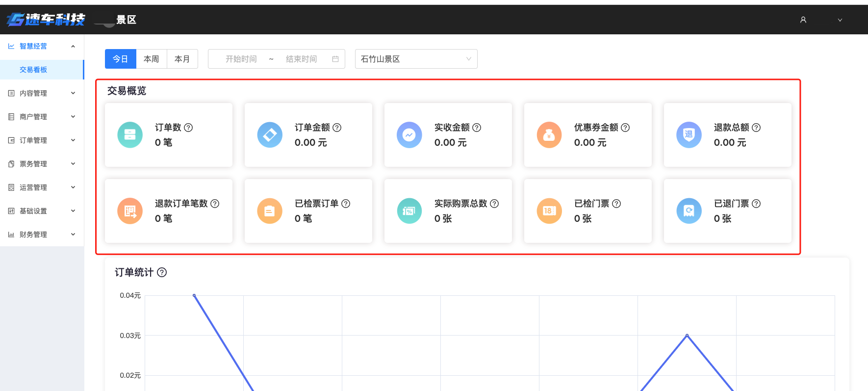Open help tooltip next to 实收金额
Screen dimensions: 868x391
[x=477, y=128]
